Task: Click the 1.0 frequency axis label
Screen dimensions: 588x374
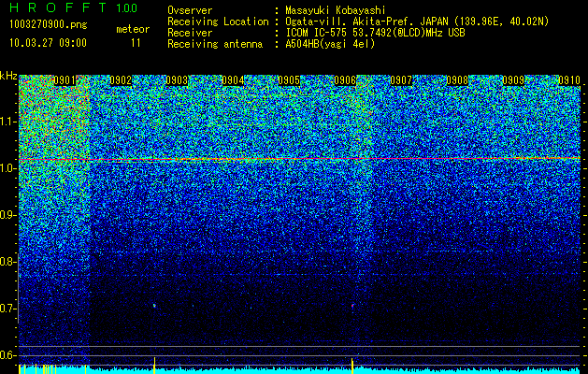Action: tap(8, 168)
